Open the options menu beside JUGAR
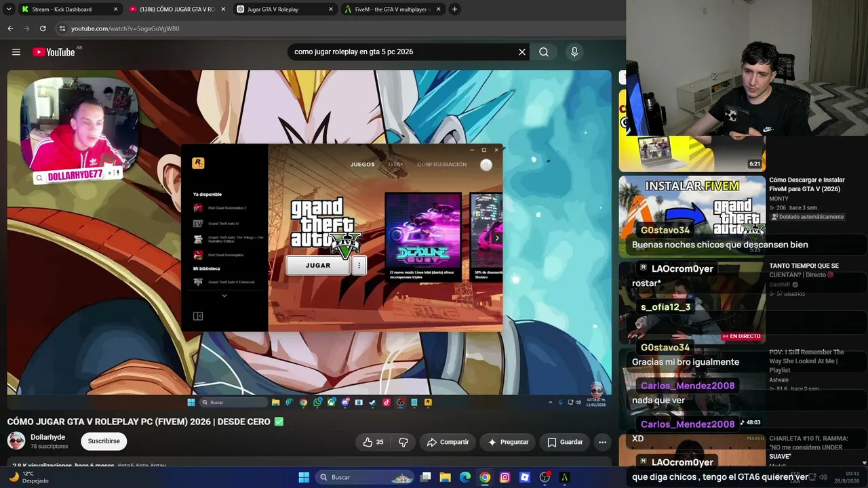 359,266
